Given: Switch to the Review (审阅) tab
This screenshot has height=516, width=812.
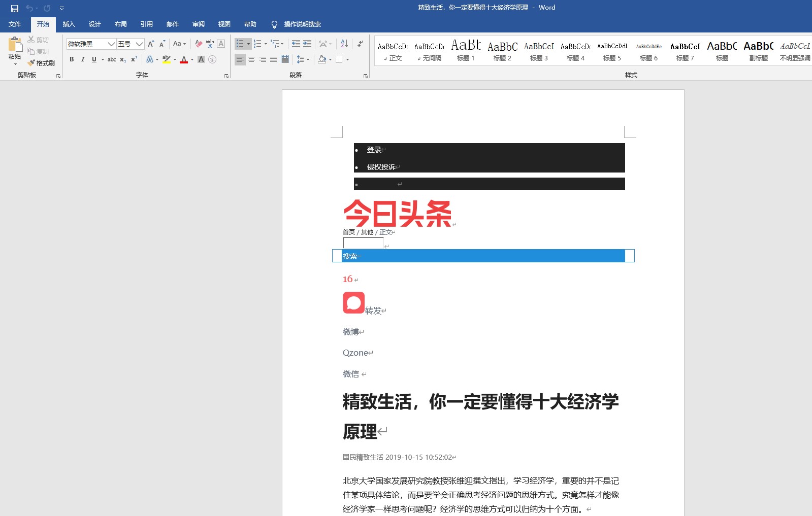Looking at the screenshot, I should click(x=198, y=24).
